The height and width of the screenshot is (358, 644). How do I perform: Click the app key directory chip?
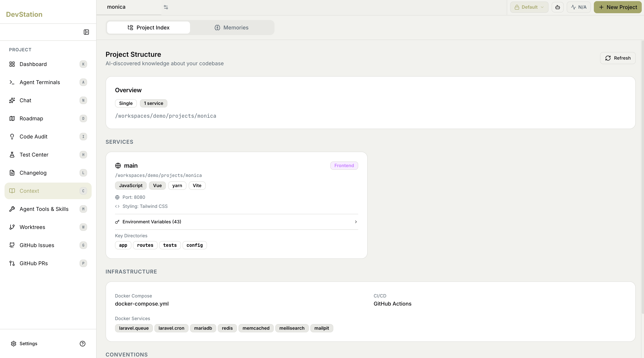coord(123,245)
